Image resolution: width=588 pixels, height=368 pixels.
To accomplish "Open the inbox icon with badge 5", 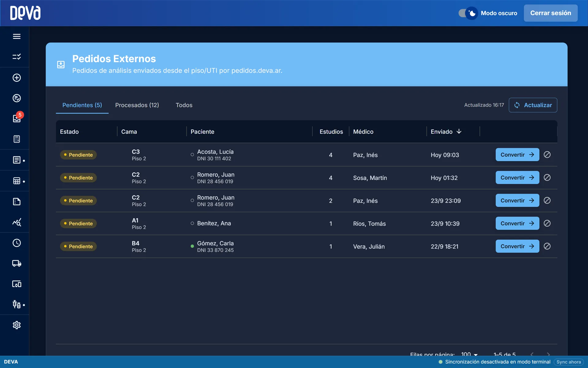I will click(x=17, y=118).
